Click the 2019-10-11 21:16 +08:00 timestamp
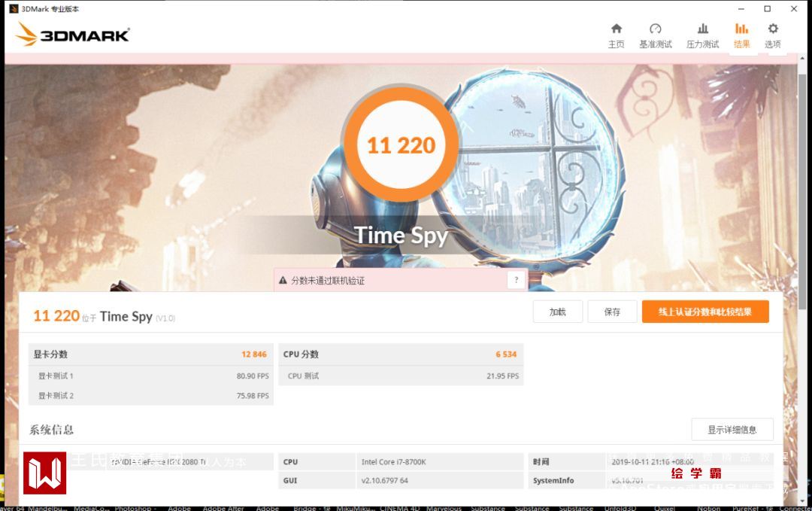812x511 pixels. click(653, 462)
